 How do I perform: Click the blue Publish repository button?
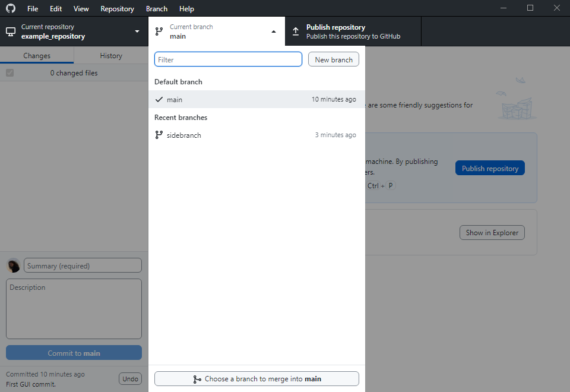point(490,168)
